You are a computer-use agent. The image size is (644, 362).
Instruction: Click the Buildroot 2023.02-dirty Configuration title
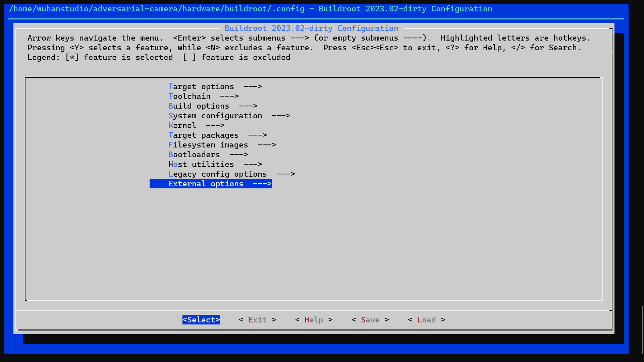tap(312, 28)
